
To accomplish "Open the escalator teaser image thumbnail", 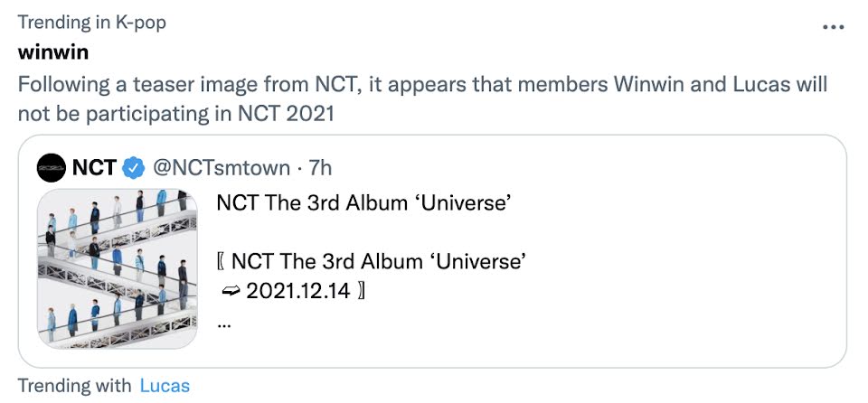I will [117, 268].
